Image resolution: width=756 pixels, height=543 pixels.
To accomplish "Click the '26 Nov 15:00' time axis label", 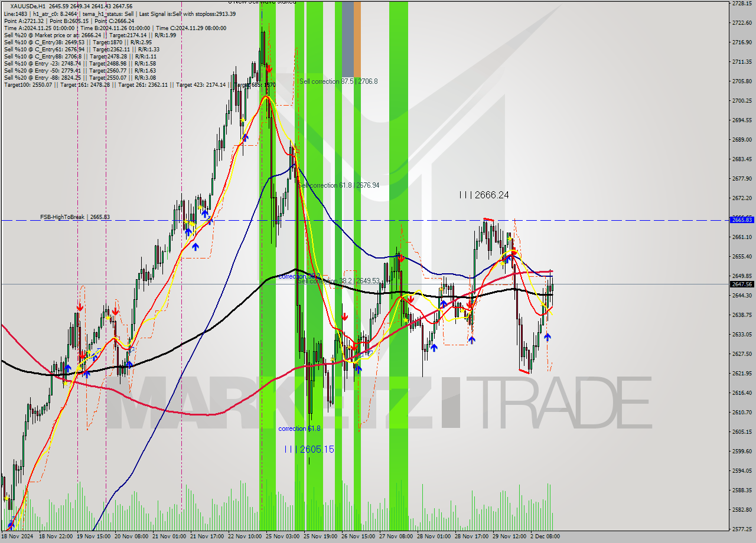I will [x=359, y=537].
